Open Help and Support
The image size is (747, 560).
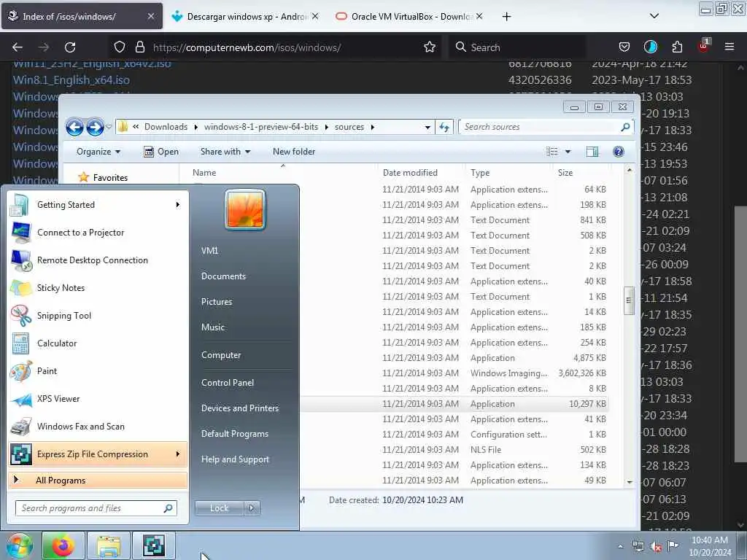[x=236, y=459]
